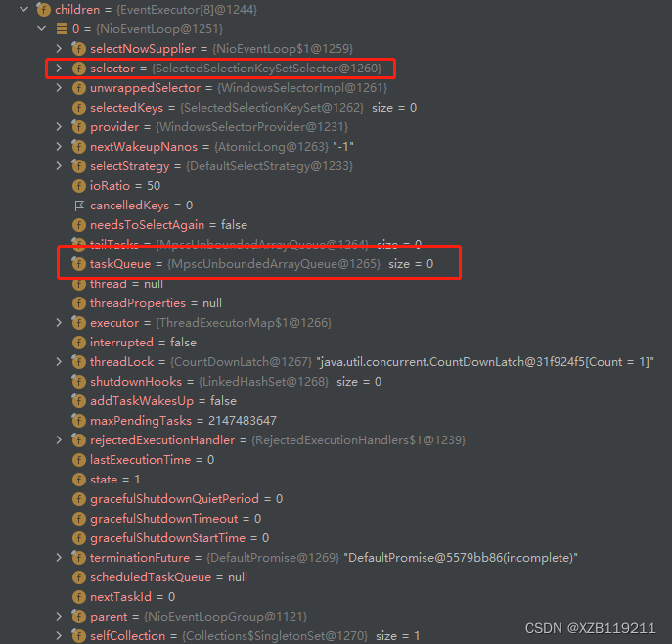Image resolution: width=672 pixels, height=644 pixels.
Task: Select the ioRatio = 50 row
Action: (x=116, y=186)
